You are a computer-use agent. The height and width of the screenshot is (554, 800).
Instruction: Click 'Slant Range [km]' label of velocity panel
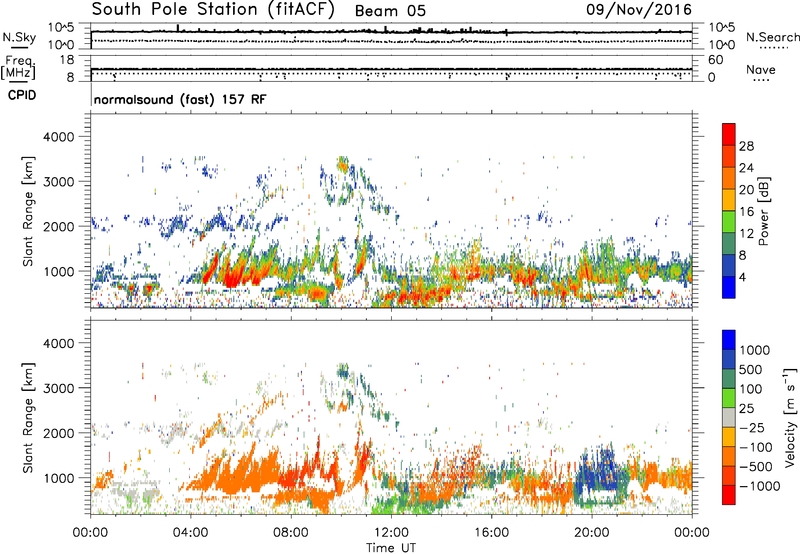point(28,417)
